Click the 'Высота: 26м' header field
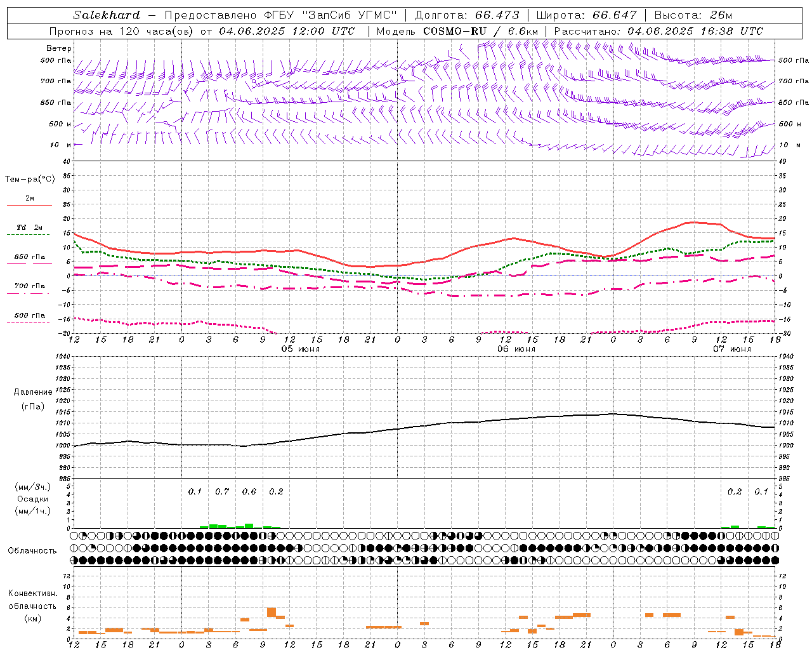This screenshot has width=812, height=650. coord(693,15)
